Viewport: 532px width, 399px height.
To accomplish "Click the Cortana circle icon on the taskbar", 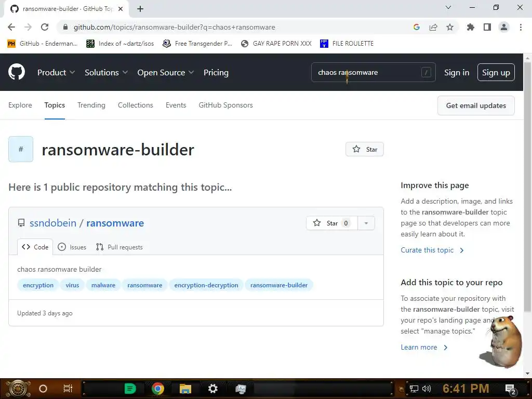I will click(x=43, y=389).
